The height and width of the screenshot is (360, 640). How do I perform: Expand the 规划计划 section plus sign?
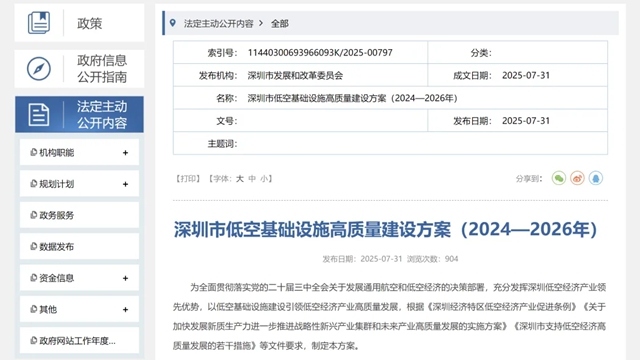(125, 184)
